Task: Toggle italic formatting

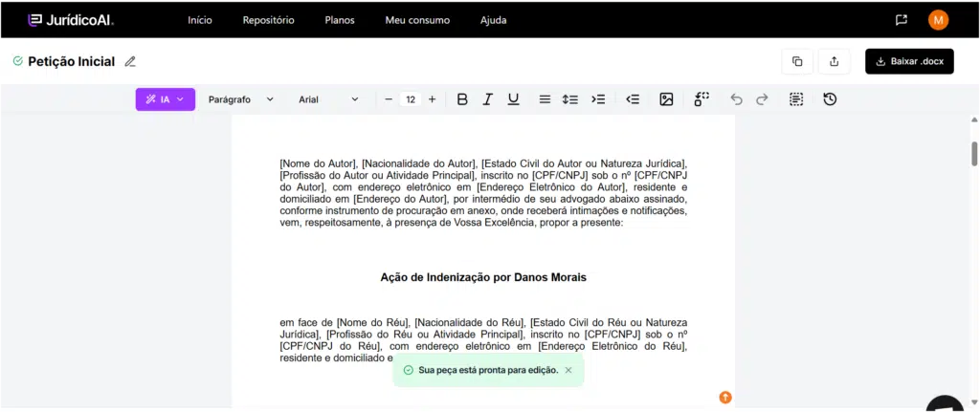Action: [x=487, y=99]
